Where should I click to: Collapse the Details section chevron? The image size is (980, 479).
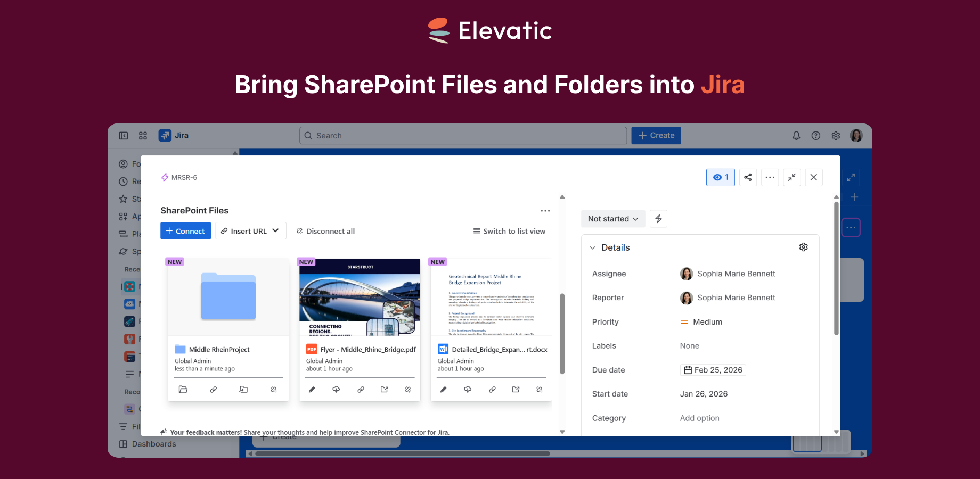(592, 247)
